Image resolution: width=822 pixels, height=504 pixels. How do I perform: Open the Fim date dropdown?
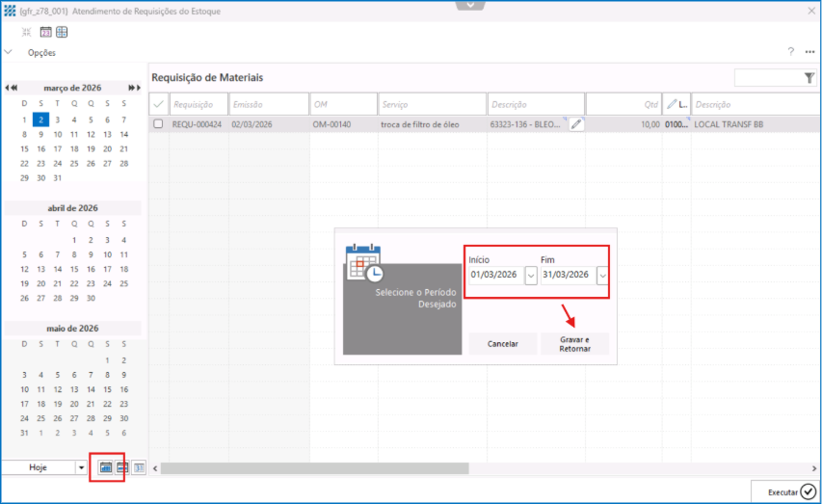(602, 276)
